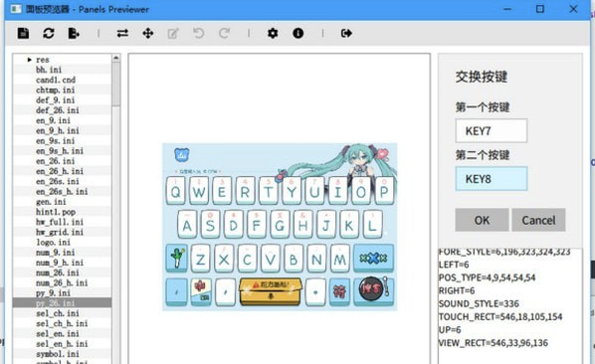
Task: Click the leek shift key in preview
Action: click(177, 259)
